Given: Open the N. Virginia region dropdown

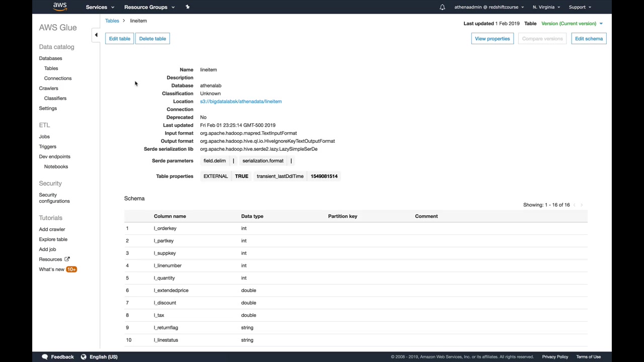Looking at the screenshot, I should point(546,7).
